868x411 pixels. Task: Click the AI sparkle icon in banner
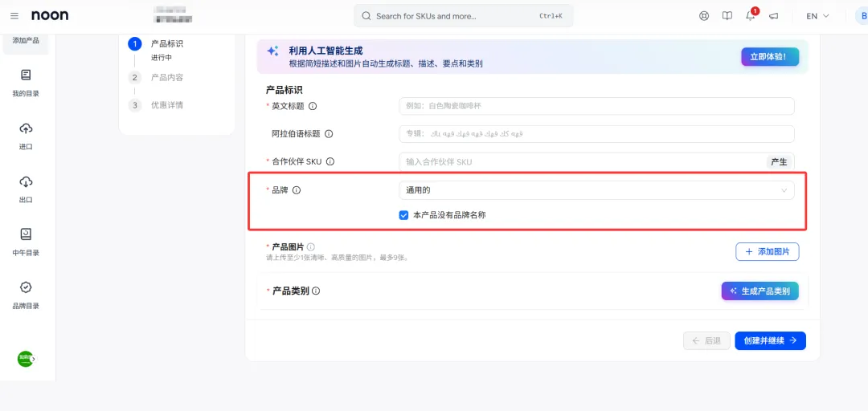(272, 51)
